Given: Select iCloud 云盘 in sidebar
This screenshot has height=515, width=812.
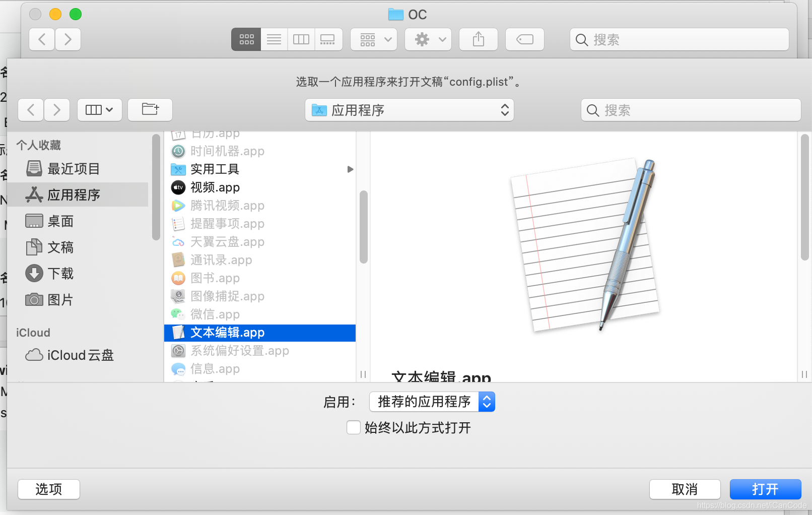Looking at the screenshot, I should pos(78,355).
